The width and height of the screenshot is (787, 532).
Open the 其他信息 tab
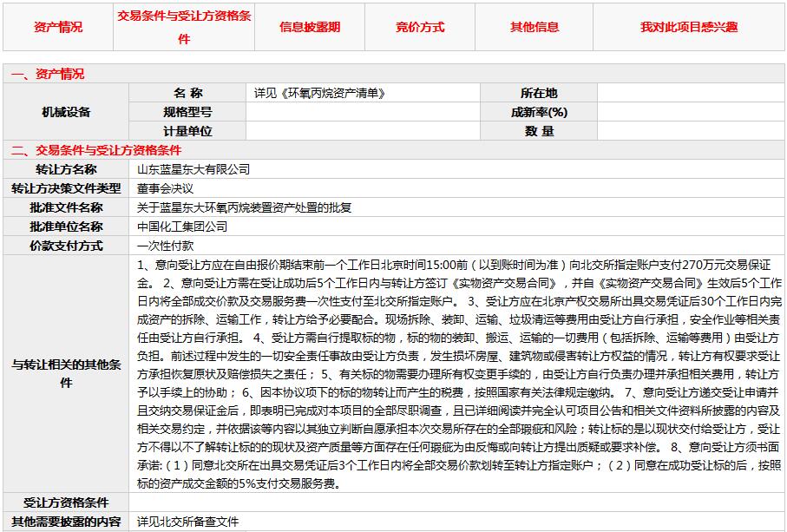tap(535, 27)
